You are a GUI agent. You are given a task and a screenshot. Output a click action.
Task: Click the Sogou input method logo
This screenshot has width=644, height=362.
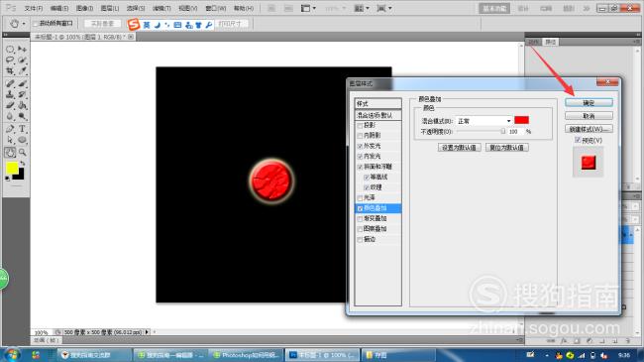133,25
